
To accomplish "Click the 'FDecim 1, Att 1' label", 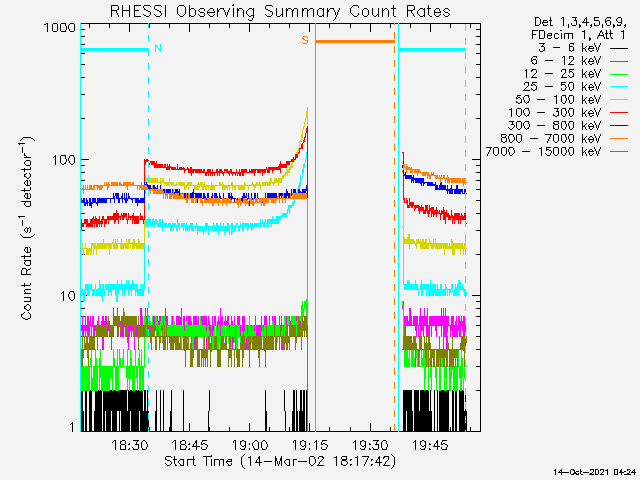I will [578, 35].
